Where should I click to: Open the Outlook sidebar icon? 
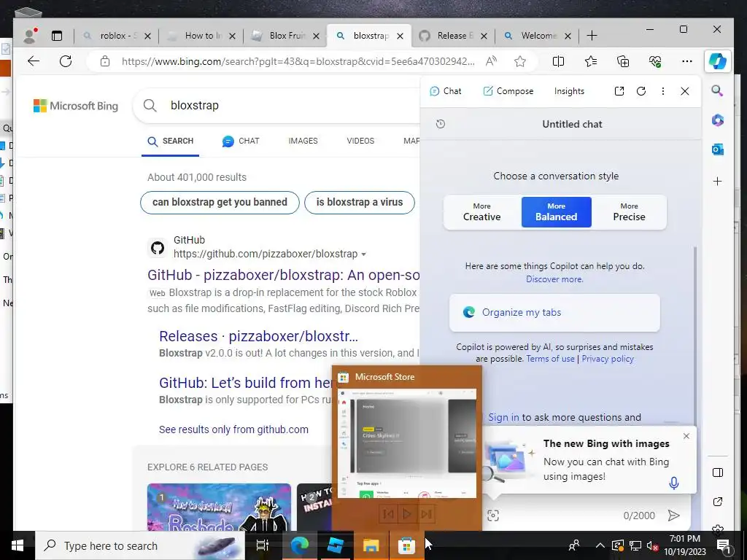[718, 149]
